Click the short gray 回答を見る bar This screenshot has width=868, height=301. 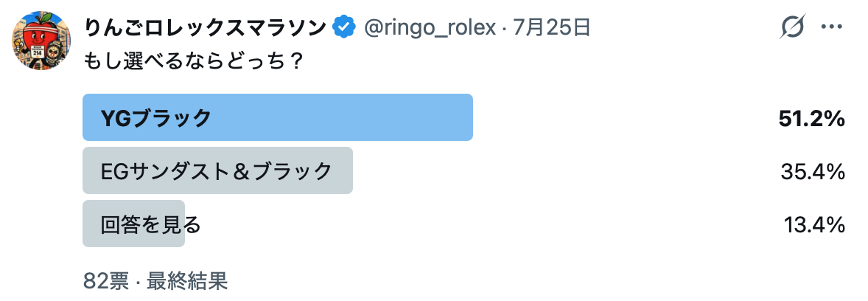click(133, 224)
